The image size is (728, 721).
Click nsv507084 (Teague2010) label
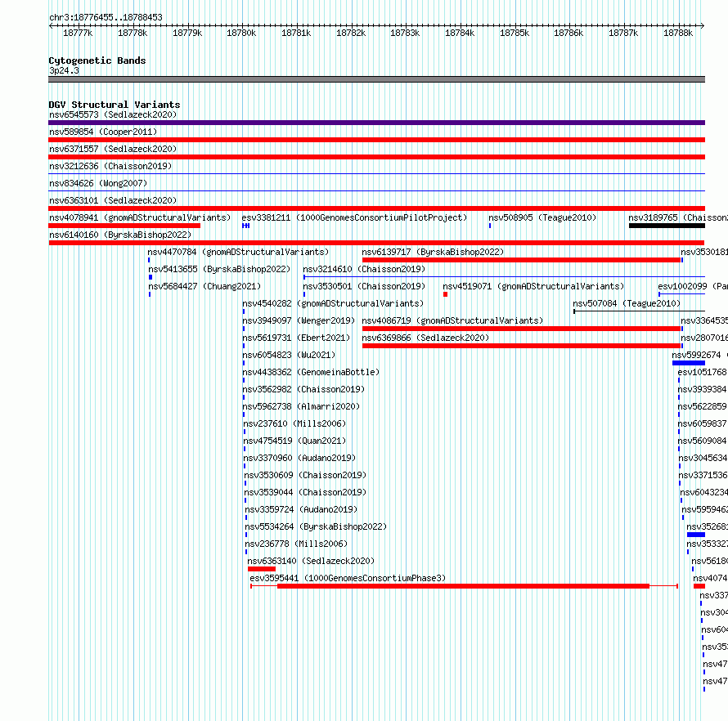tap(627, 303)
